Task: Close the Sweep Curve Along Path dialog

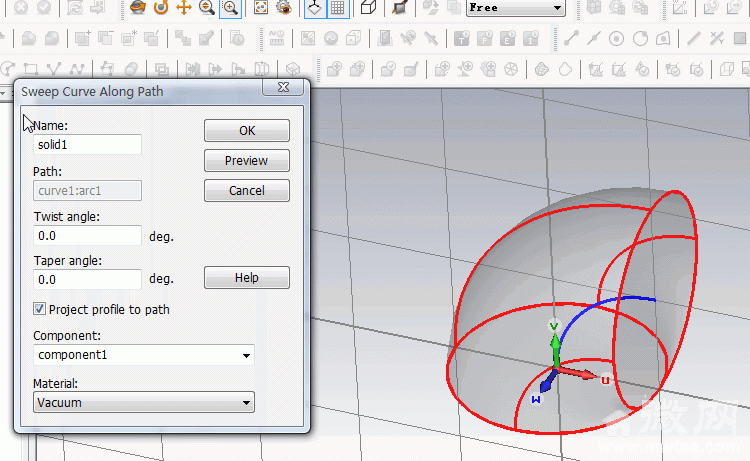Action: coord(283,87)
